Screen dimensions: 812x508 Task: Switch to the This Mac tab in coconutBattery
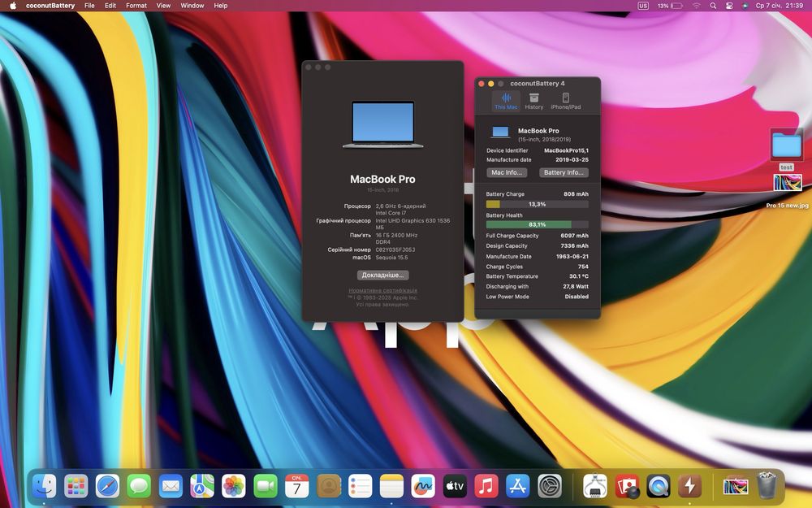tap(506, 101)
